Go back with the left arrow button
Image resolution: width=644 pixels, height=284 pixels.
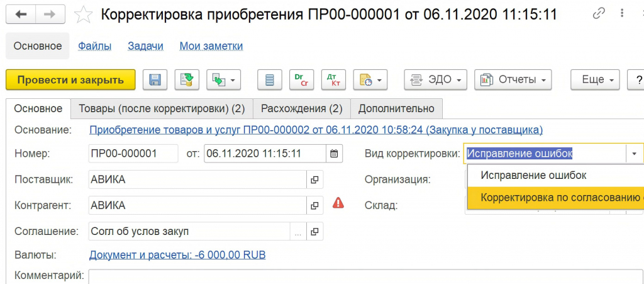click(x=21, y=14)
